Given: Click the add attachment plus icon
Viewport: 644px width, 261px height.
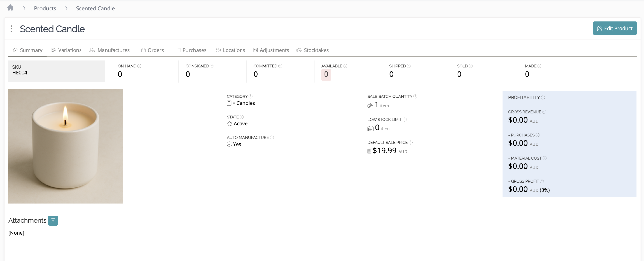Looking at the screenshot, I should pyautogui.click(x=53, y=220).
